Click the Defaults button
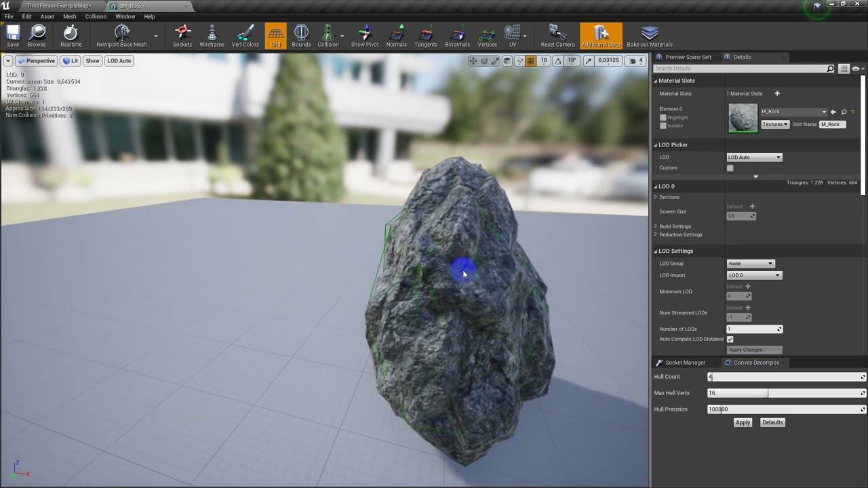Screen dimensions: 868x488 coord(772,422)
